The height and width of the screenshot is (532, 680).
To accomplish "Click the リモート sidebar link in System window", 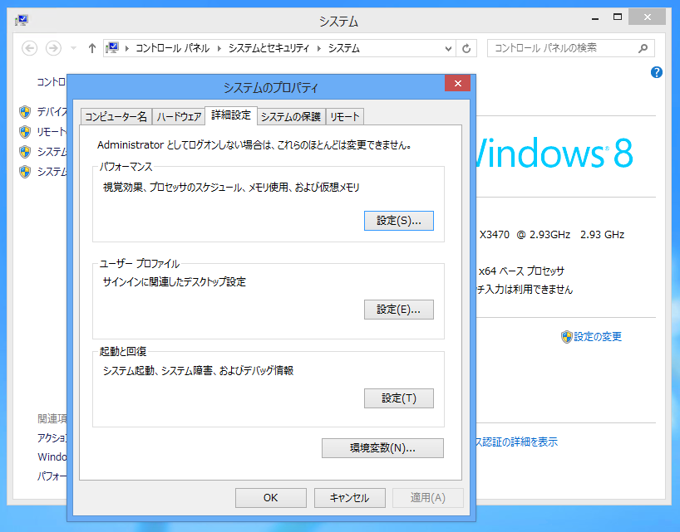I will (52, 132).
